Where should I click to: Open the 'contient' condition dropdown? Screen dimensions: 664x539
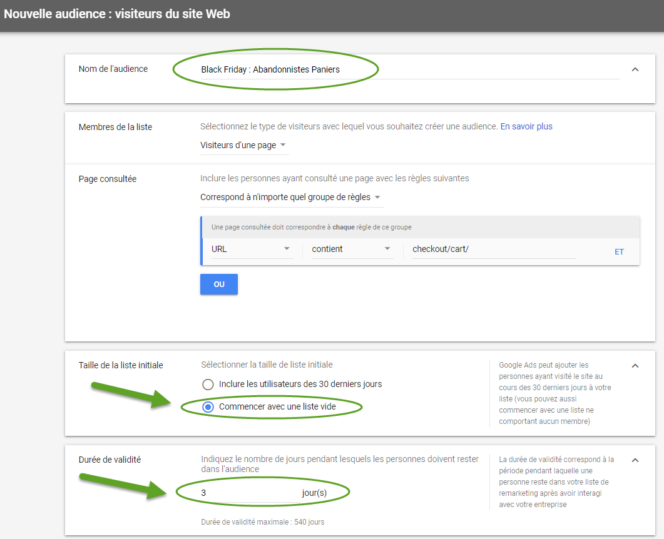point(350,250)
